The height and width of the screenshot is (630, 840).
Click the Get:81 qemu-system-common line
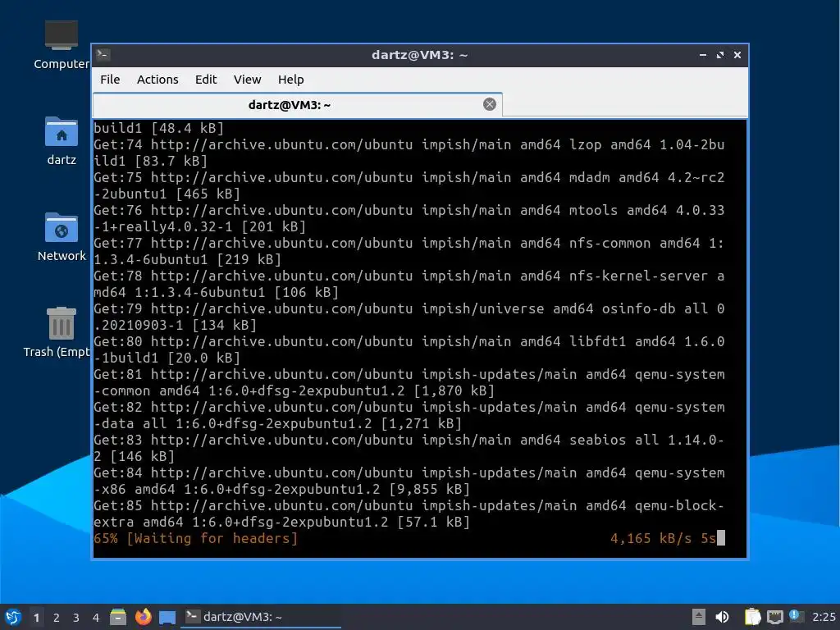click(x=409, y=382)
